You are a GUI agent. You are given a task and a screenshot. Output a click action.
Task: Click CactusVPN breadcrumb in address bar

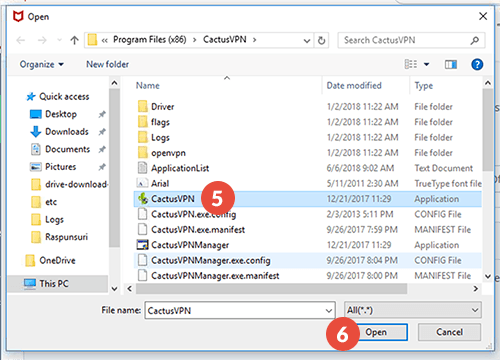[x=225, y=40]
